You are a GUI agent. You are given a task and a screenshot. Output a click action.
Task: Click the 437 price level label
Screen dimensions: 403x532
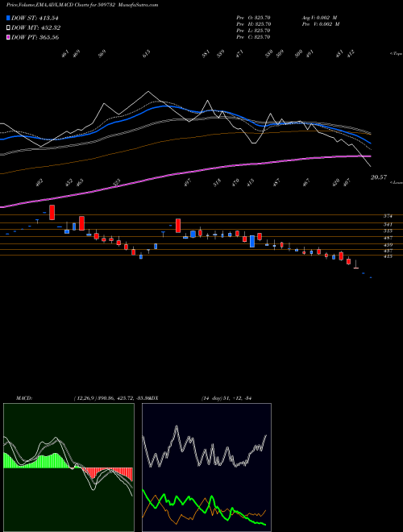388,251
